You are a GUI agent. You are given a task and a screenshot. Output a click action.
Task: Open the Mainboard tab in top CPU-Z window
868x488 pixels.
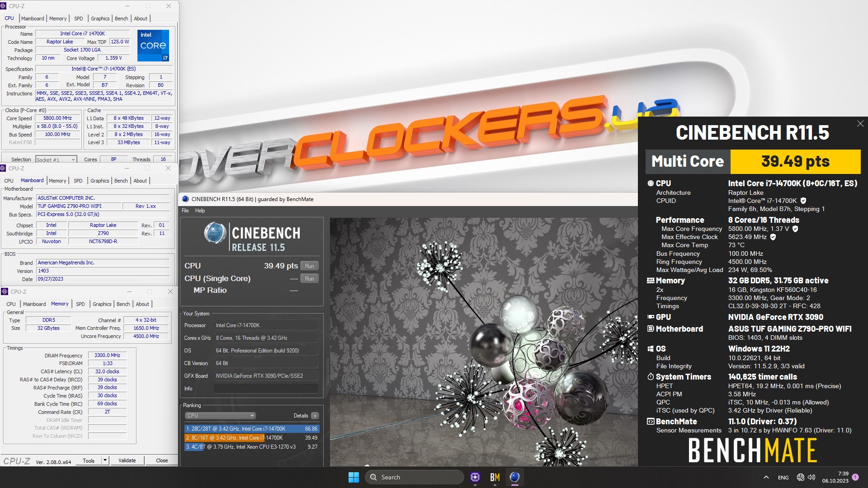33,19
